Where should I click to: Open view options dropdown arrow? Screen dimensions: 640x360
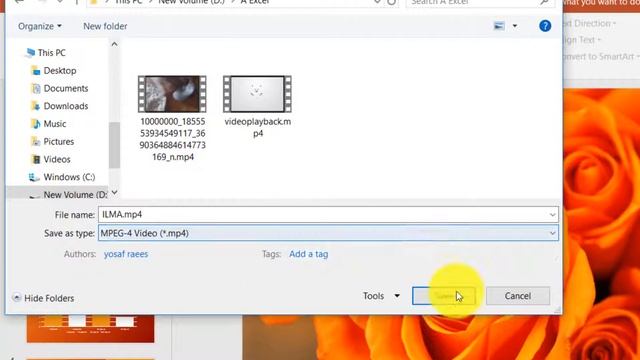point(515,26)
